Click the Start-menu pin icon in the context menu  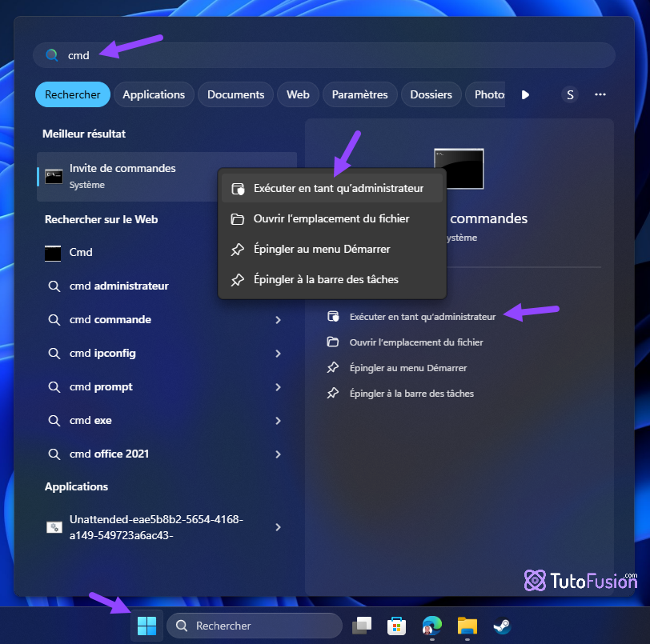[x=237, y=249]
